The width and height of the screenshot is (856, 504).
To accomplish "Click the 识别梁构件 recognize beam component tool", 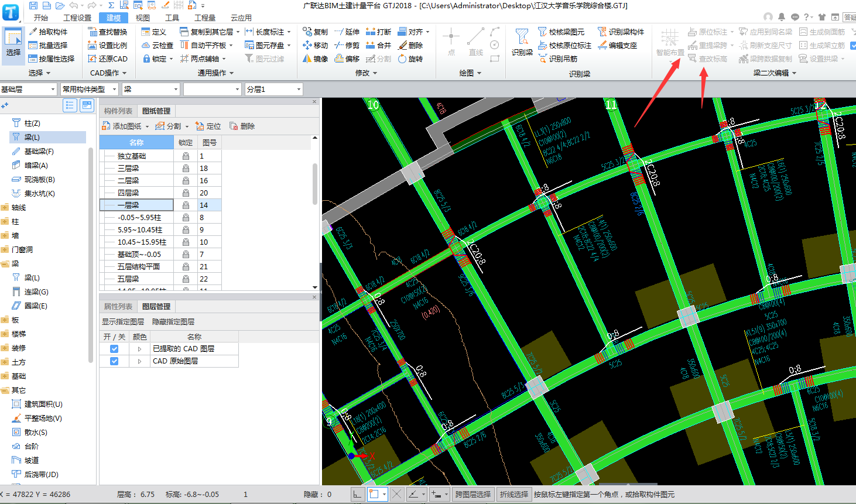I will 621,32.
